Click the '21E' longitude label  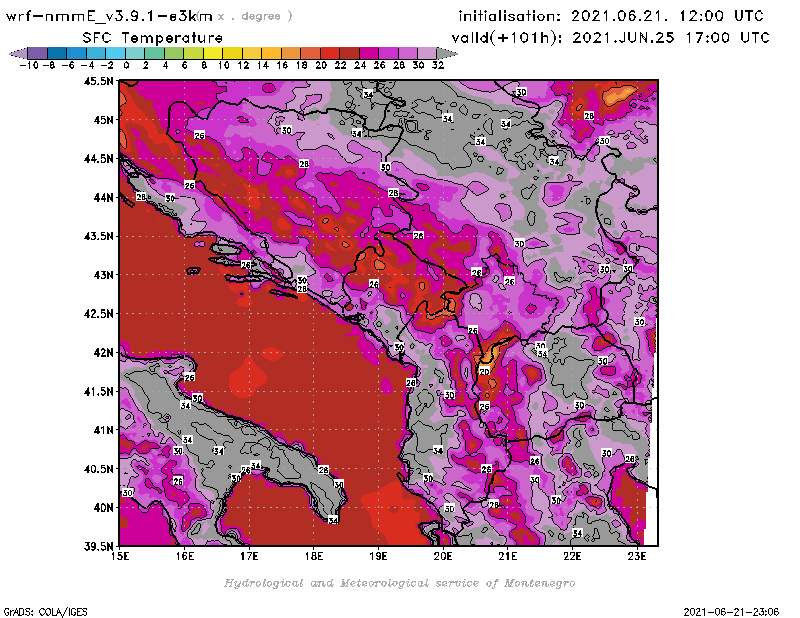pos(508,556)
